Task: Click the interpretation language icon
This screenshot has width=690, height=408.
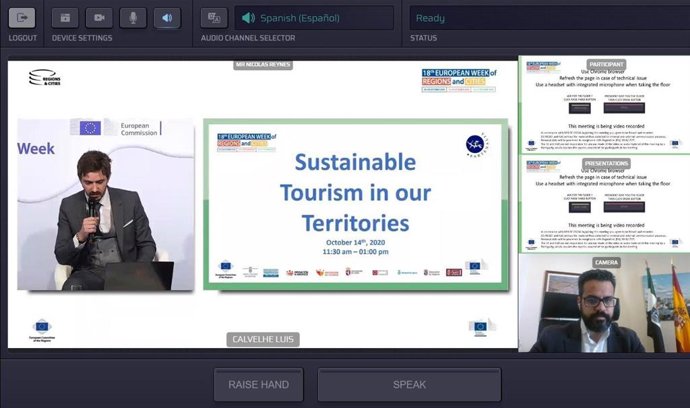Action: tap(214, 18)
